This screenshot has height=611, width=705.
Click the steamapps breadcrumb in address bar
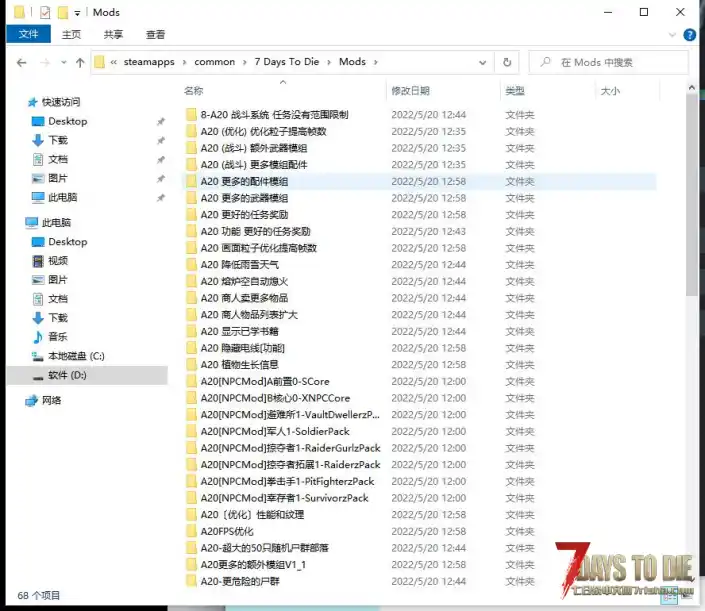click(x=148, y=62)
